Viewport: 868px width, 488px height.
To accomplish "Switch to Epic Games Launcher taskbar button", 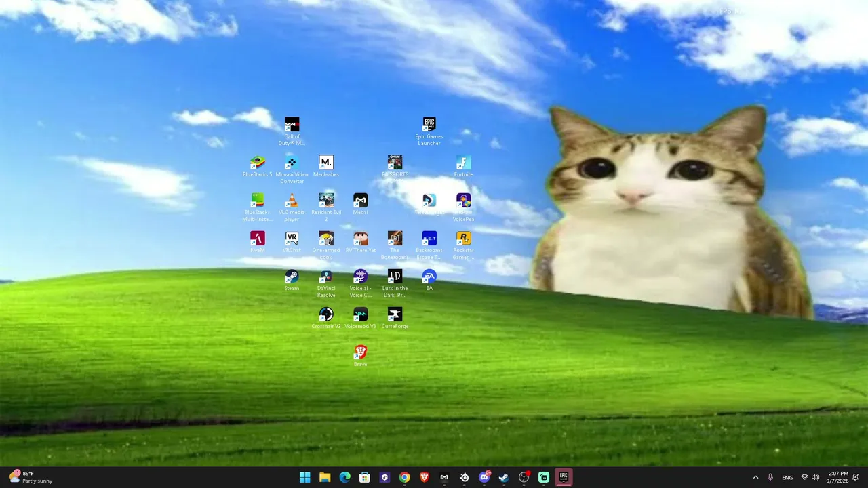I will click(x=564, y=477).
